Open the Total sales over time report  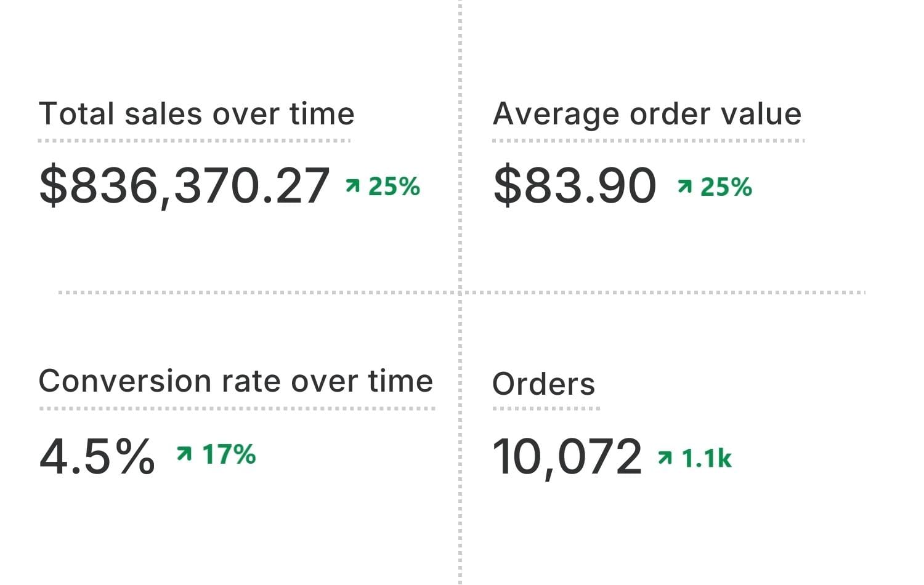[197, 114]
